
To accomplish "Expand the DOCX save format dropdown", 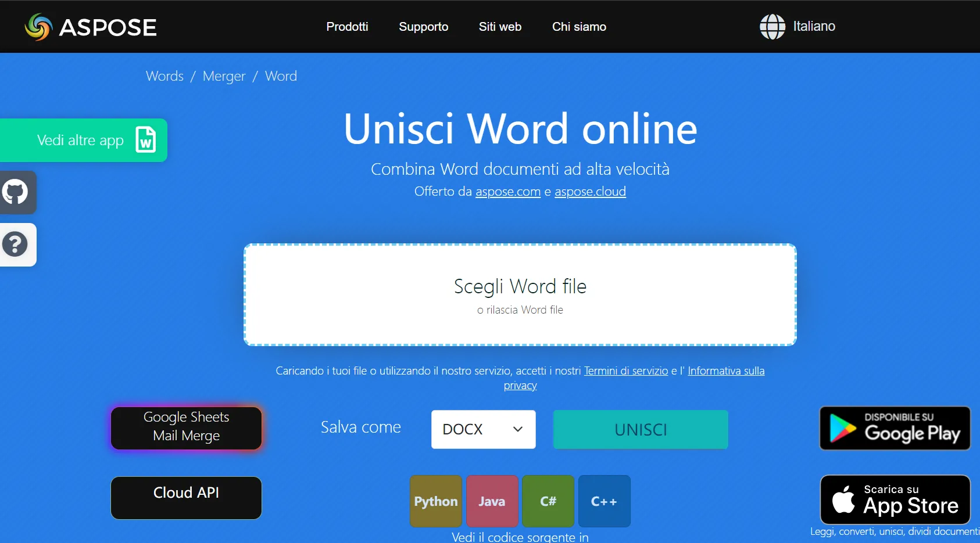I will pos(483,429).
